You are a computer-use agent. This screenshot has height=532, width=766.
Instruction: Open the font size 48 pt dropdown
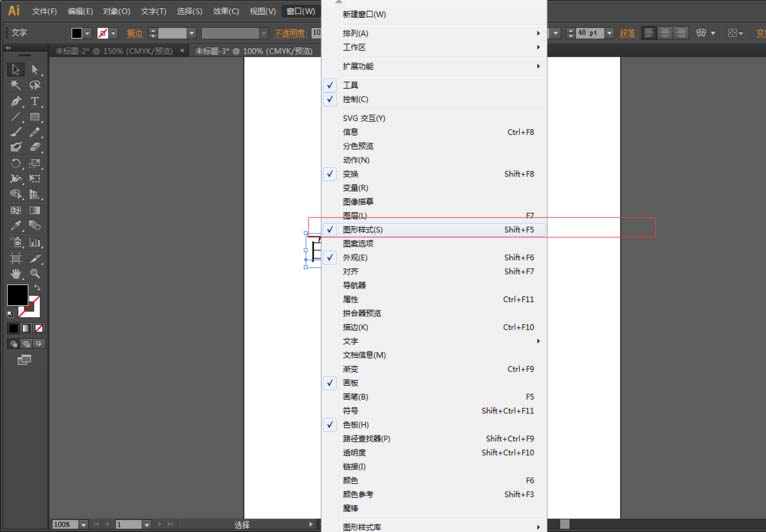610,33
